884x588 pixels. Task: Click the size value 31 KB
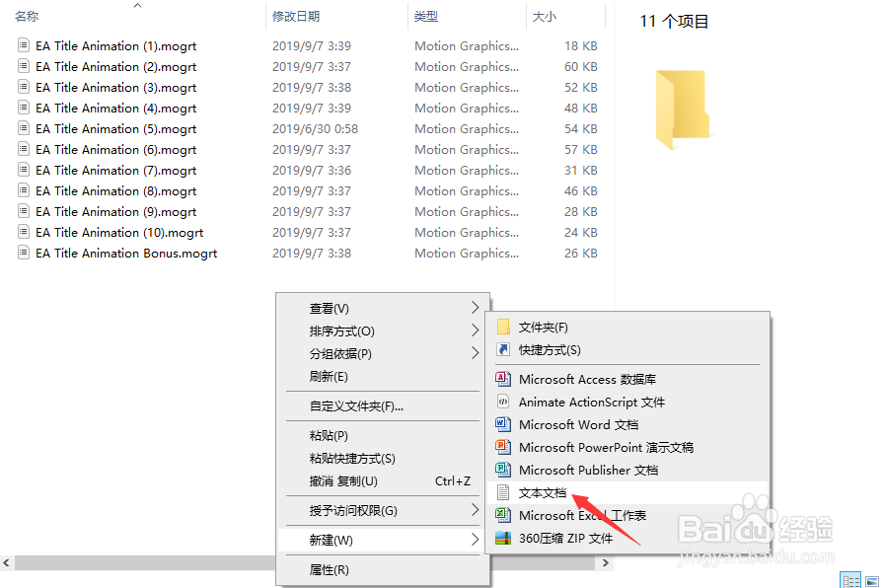point(581,171)
